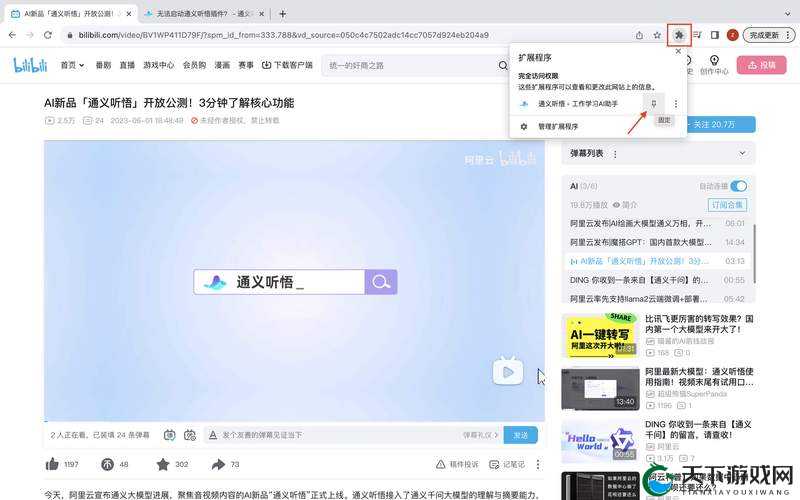Favorite the video with star icon
800x500 pixels.
[x=163, y=464]
